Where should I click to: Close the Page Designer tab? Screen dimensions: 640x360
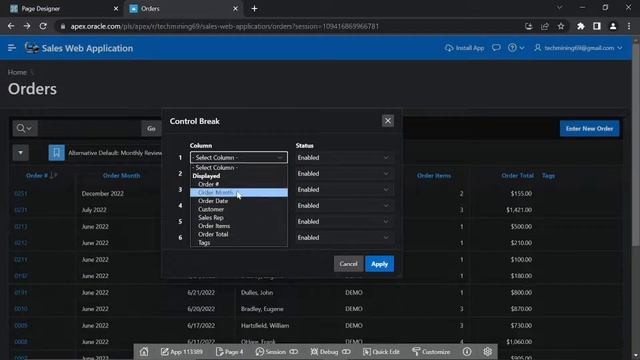(x=116, y=9)
